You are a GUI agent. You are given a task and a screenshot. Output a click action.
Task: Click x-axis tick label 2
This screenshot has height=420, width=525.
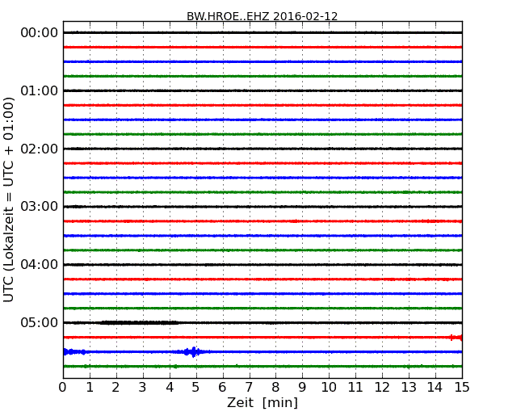click(116, 387)
